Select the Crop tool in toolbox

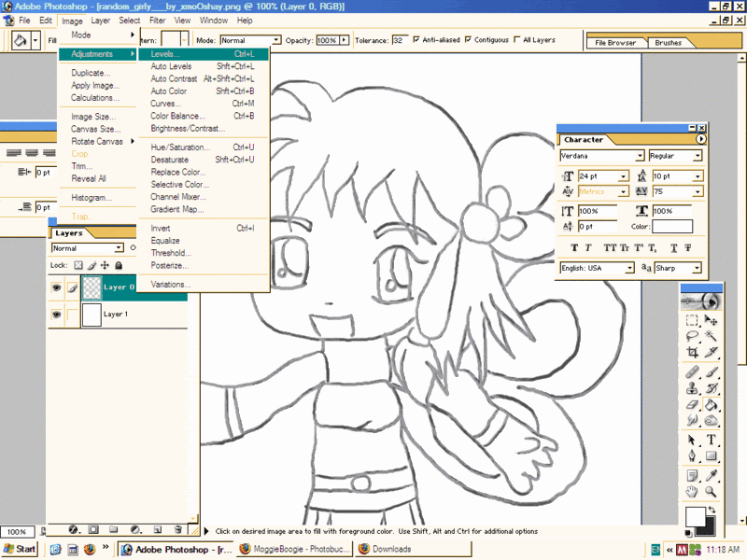(692, 353)
